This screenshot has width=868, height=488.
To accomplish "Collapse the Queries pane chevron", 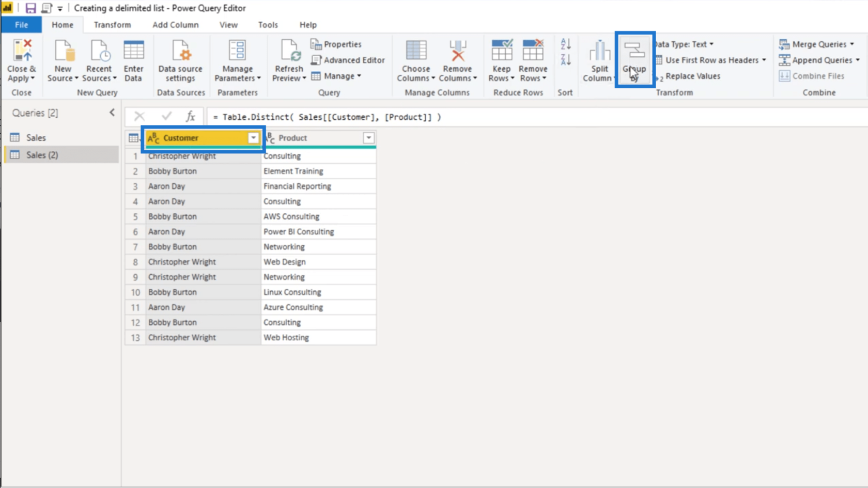I will (x=112, y=113).
